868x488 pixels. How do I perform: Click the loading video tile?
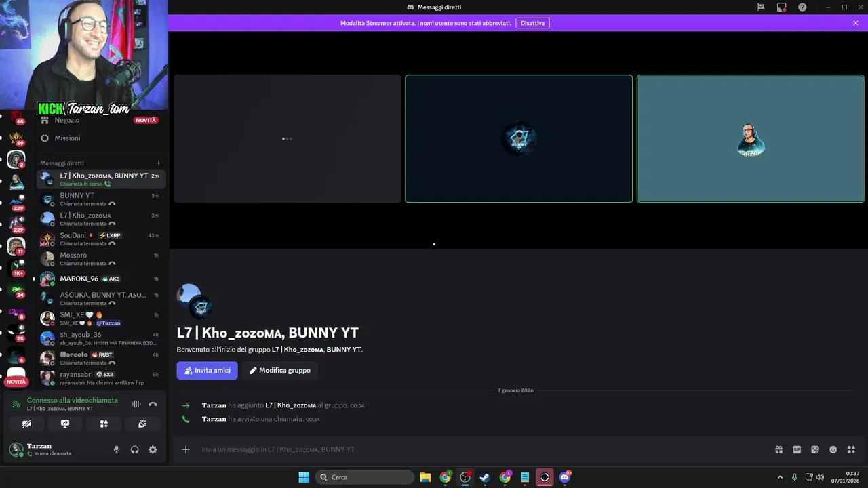(x=288, y=138)
